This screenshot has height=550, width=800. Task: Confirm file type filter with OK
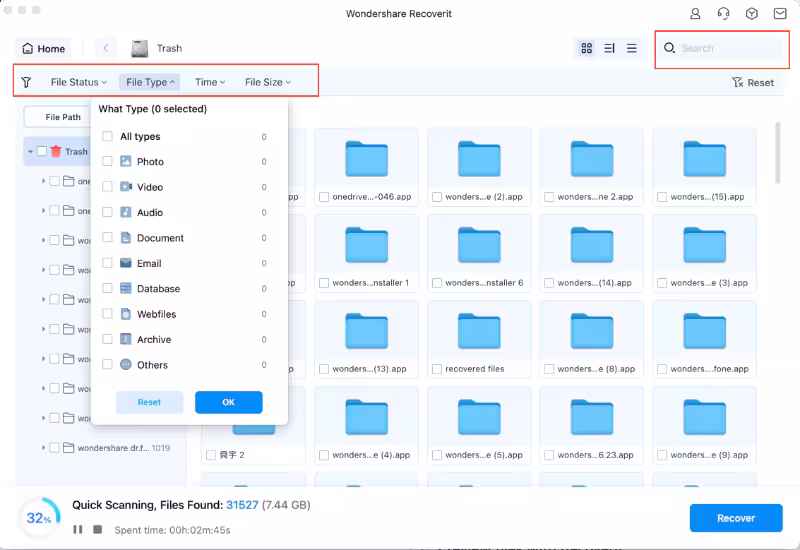click(x=229, y=402)
